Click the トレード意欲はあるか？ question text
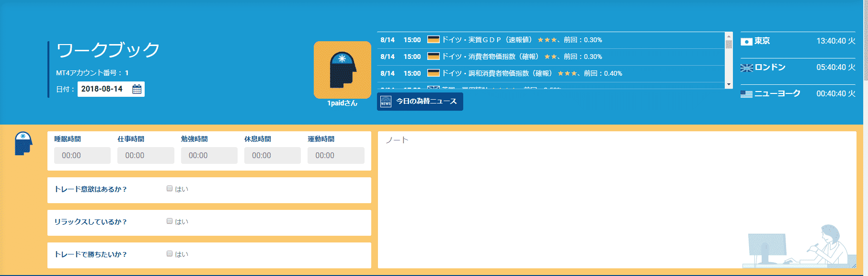The image size is (868, 276). (x=91, y=189)
